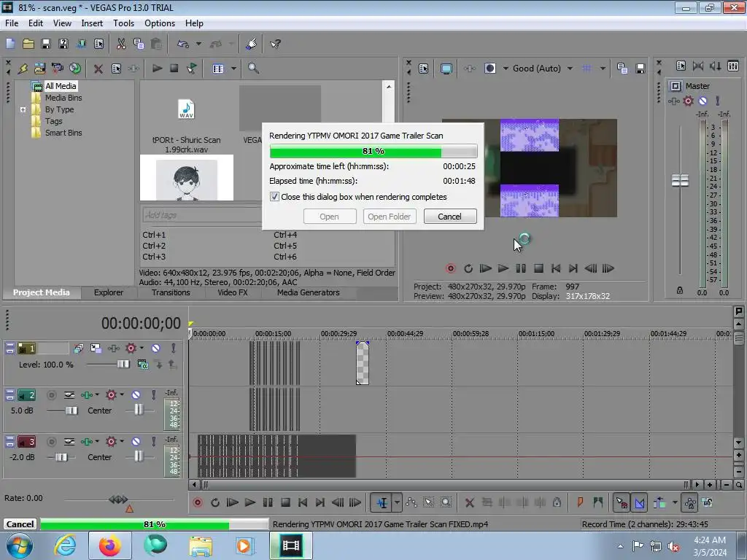This screenshot has height=560, width=747.
Task: Mute audio track 3
Action: coord(136,441)
